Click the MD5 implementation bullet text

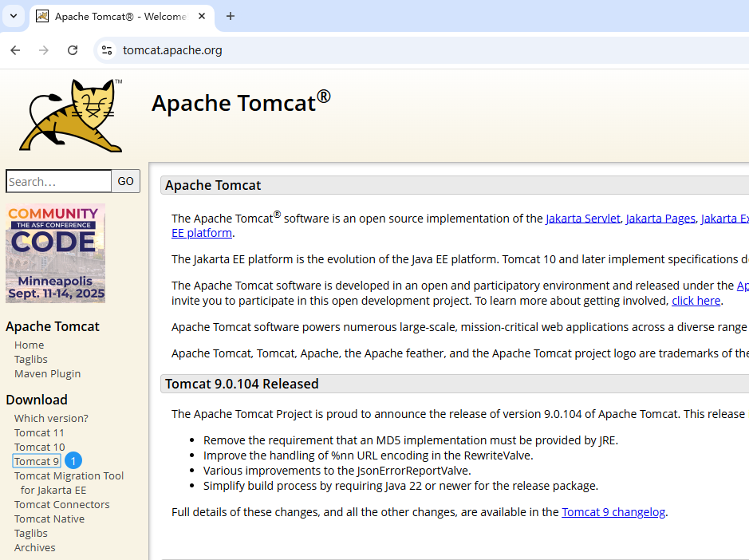(411, 440)
